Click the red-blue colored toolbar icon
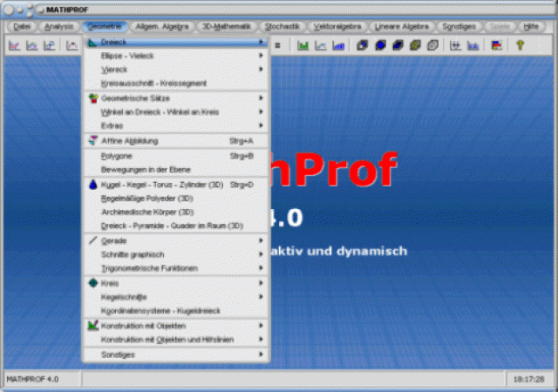The width and height of the screenshot is (558, 392). (496, 45)
